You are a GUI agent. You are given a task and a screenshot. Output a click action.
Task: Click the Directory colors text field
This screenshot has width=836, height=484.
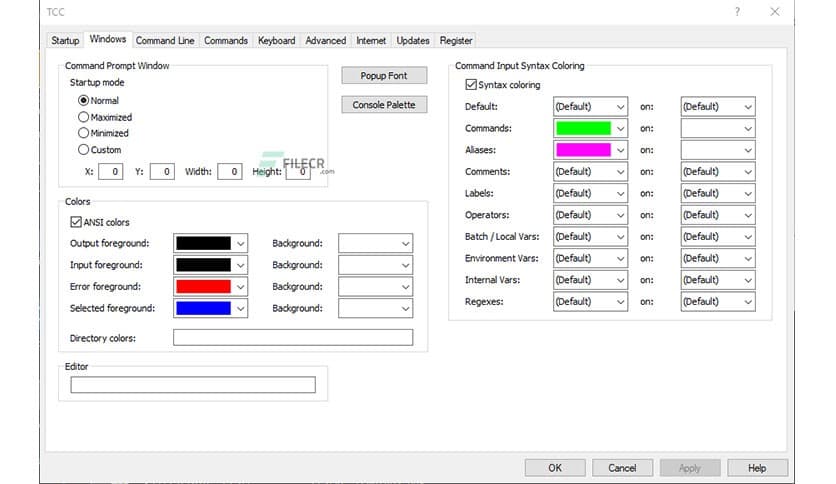[293, 337]
